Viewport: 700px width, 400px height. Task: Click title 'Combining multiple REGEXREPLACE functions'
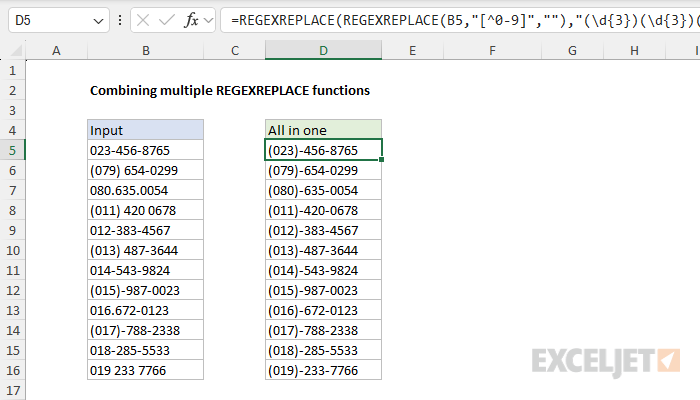[230, 91]
